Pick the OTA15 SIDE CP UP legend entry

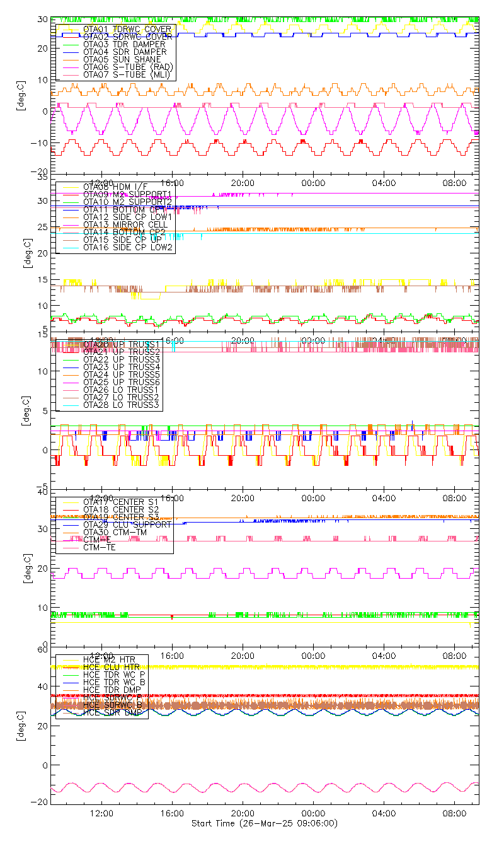(x=122, y=240)
